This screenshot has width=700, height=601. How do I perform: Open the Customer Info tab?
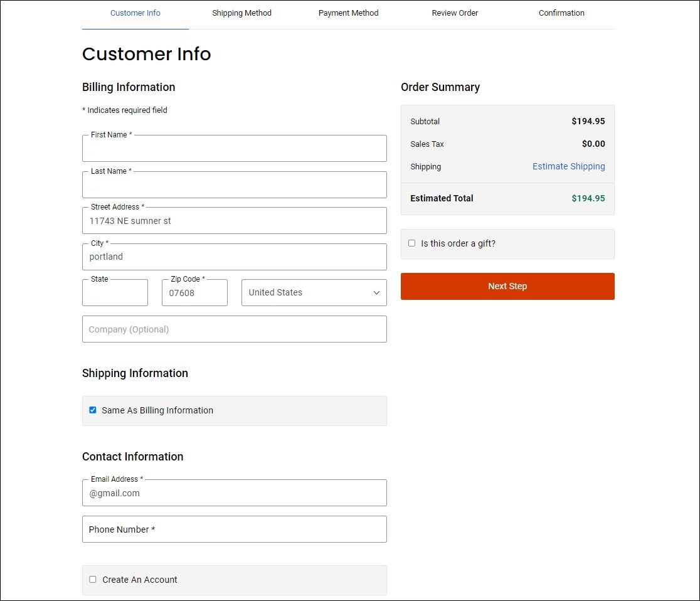(135, 13)
